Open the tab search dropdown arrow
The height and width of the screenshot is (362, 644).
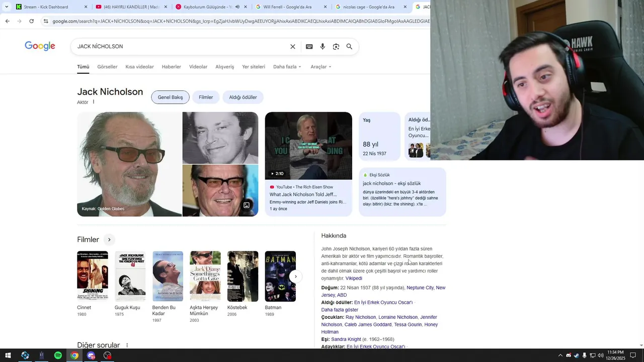7,7
